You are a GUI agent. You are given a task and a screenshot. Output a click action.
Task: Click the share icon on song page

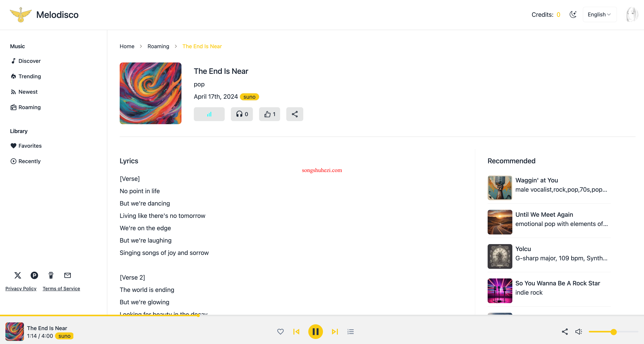point(295,114)
